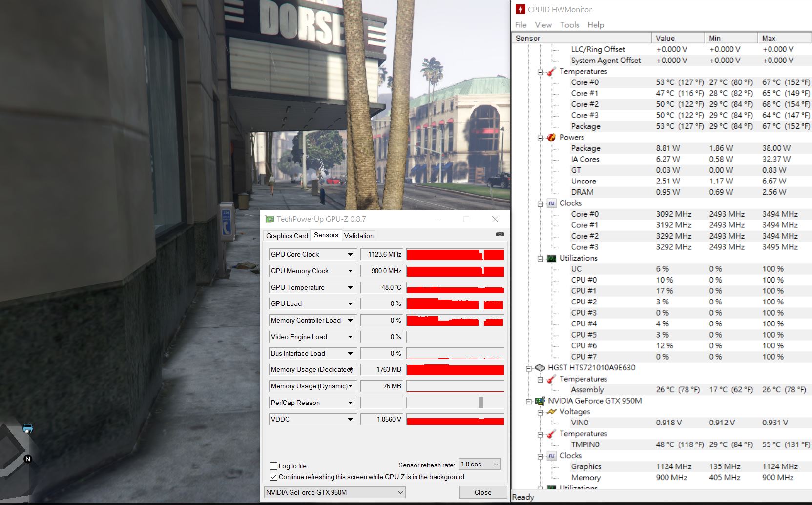812x505 pixels.
Task: Click the Value column header
Action: coord(678,38)
